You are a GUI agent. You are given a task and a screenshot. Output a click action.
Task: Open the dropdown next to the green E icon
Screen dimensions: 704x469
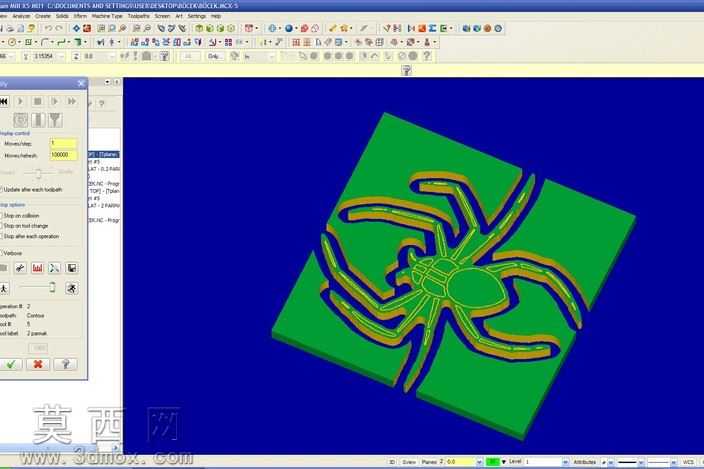pos(451,28)
